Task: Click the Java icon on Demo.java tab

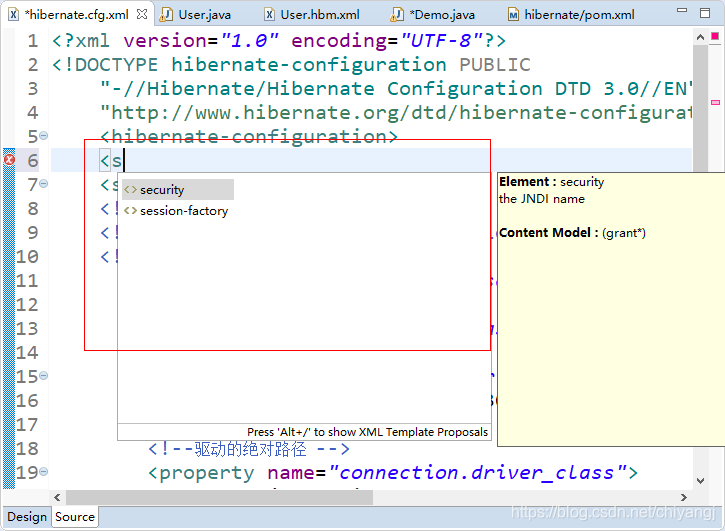Action: pos(397,15)
